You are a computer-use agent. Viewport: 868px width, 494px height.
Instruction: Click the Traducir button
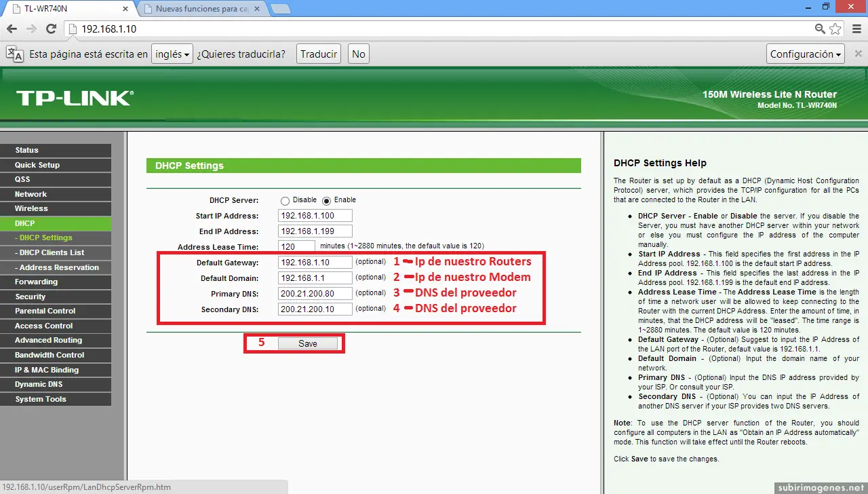pyautogui.click(x=319, y=54)
